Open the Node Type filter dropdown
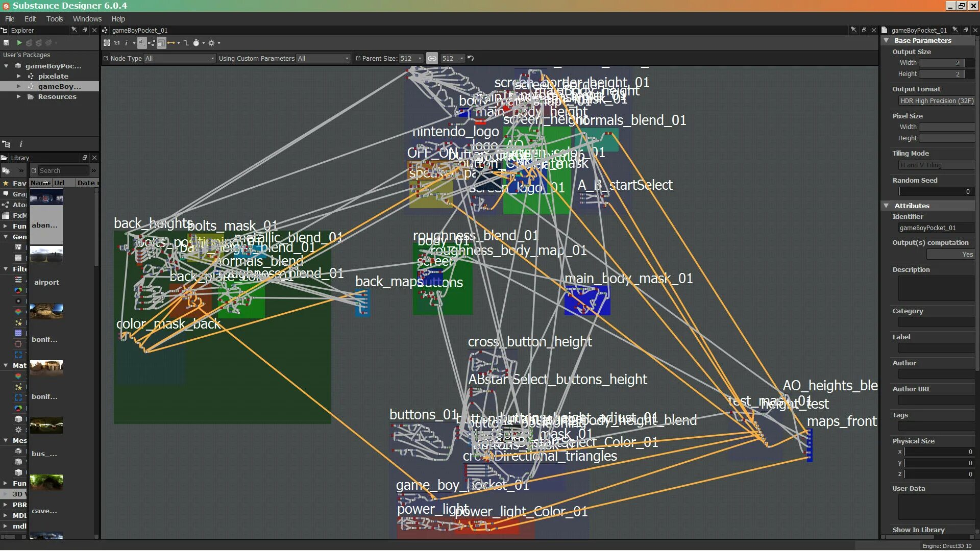 point(180,58)
